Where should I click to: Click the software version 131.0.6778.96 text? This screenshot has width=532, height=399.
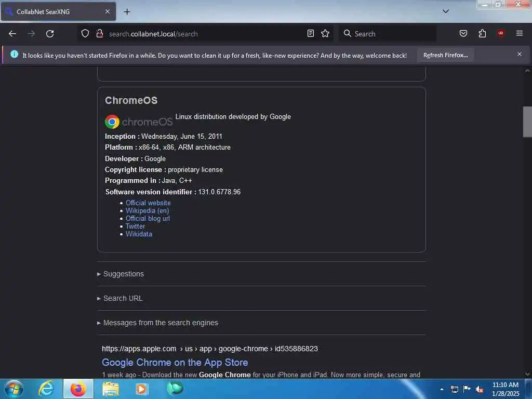click(220, 192)
